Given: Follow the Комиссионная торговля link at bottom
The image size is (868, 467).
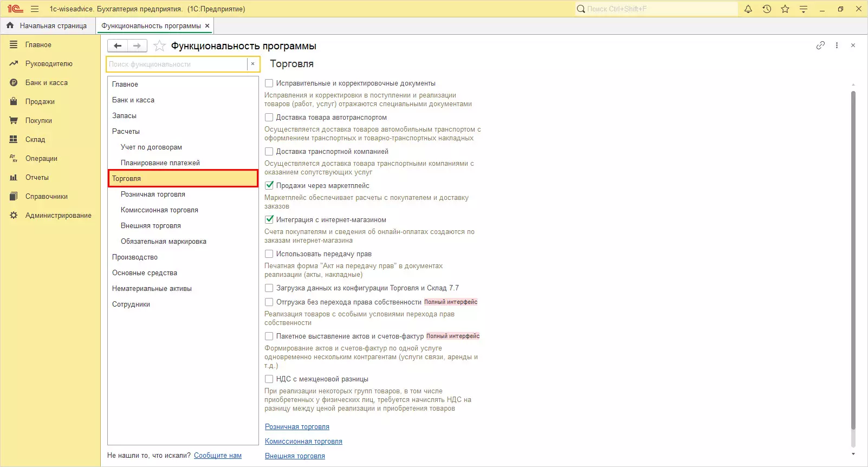Looking at the screenshot, I should point(303,442).
